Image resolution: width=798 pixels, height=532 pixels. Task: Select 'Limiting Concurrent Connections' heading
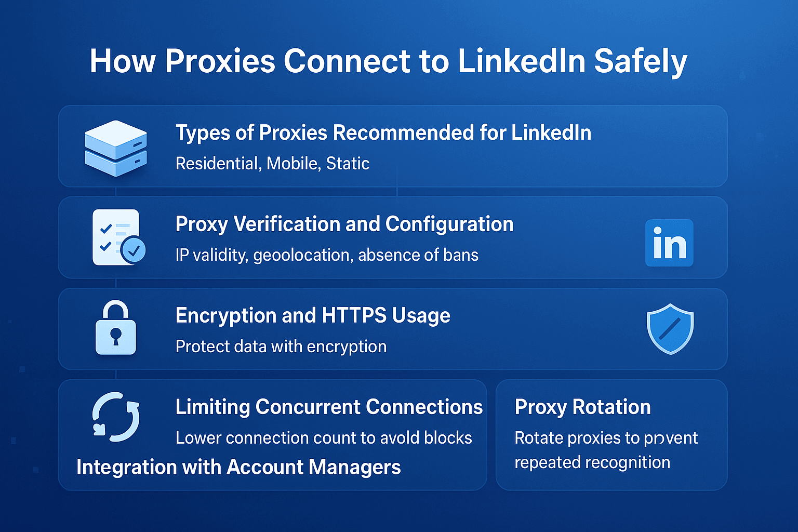pyautogui.click(x=329, y=407)
